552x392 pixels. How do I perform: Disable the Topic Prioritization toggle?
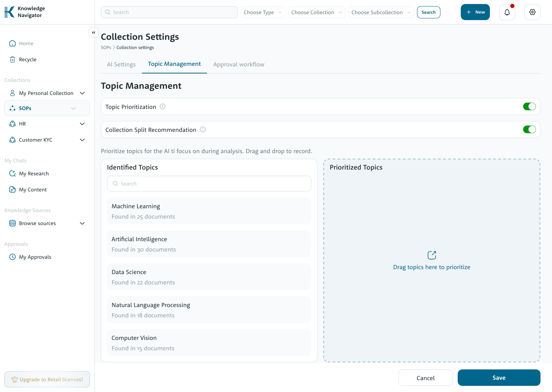point(529,106)
